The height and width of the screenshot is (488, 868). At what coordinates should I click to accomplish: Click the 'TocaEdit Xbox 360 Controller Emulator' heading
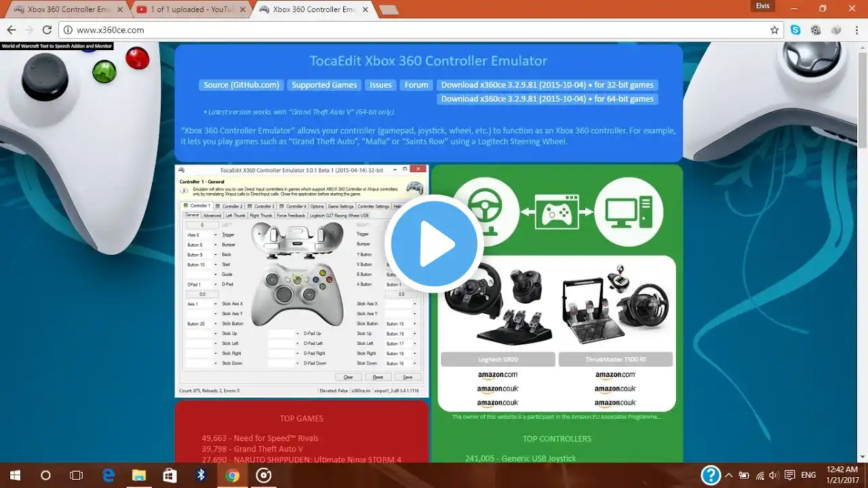point(429,61)
